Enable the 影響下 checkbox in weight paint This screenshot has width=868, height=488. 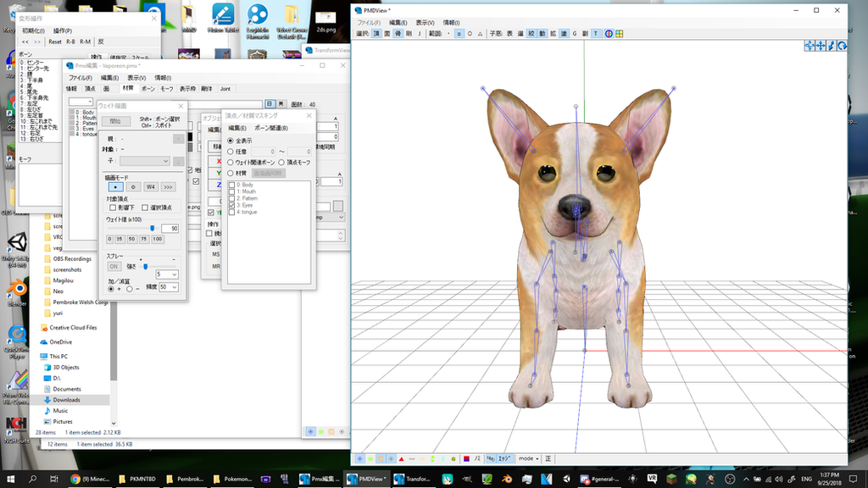click(x=113, y=208)
